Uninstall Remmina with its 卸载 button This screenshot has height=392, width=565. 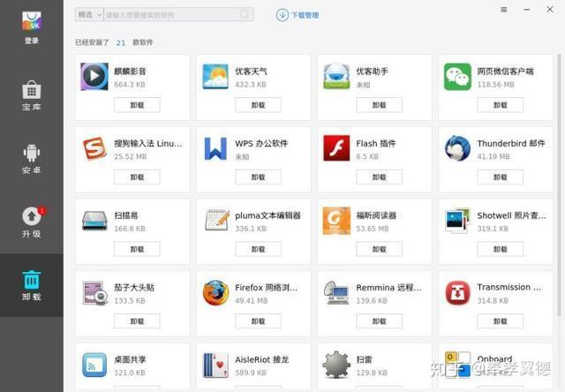(379, 321)
